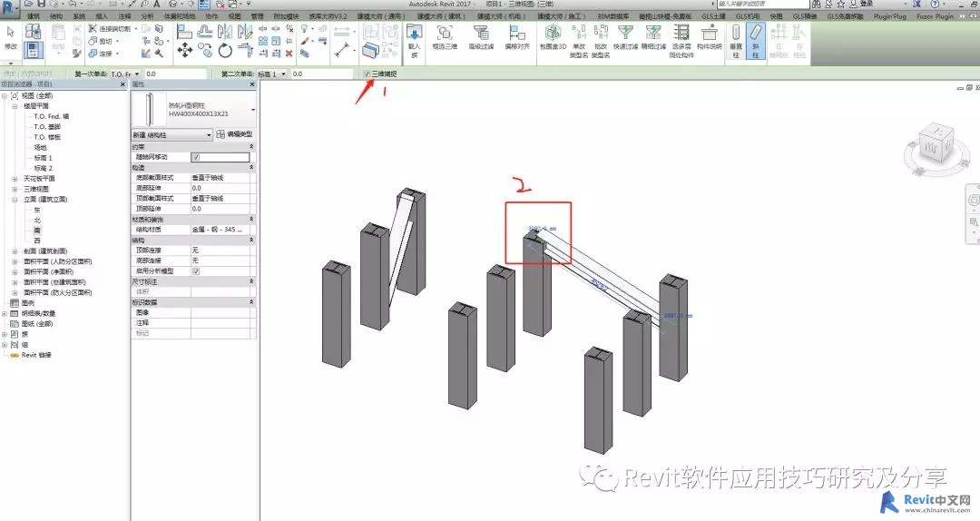Expand the 三维视图 tree node
This screenshot has height=521, width=980.
[x=15, y=189]
